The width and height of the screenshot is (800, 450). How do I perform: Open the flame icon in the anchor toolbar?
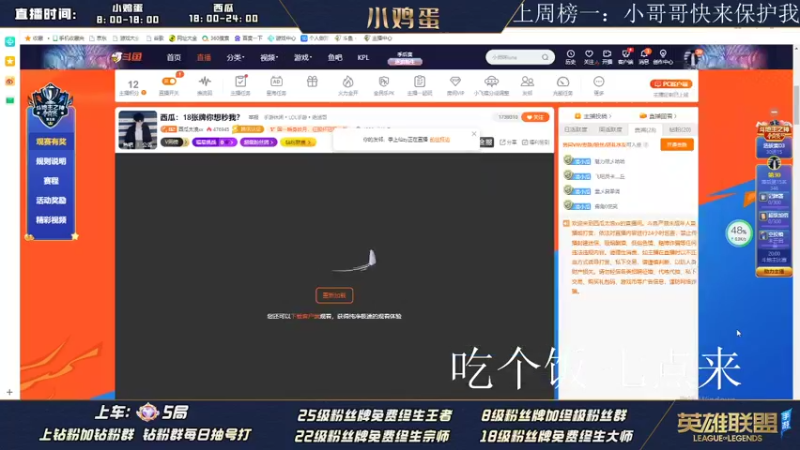348,81
